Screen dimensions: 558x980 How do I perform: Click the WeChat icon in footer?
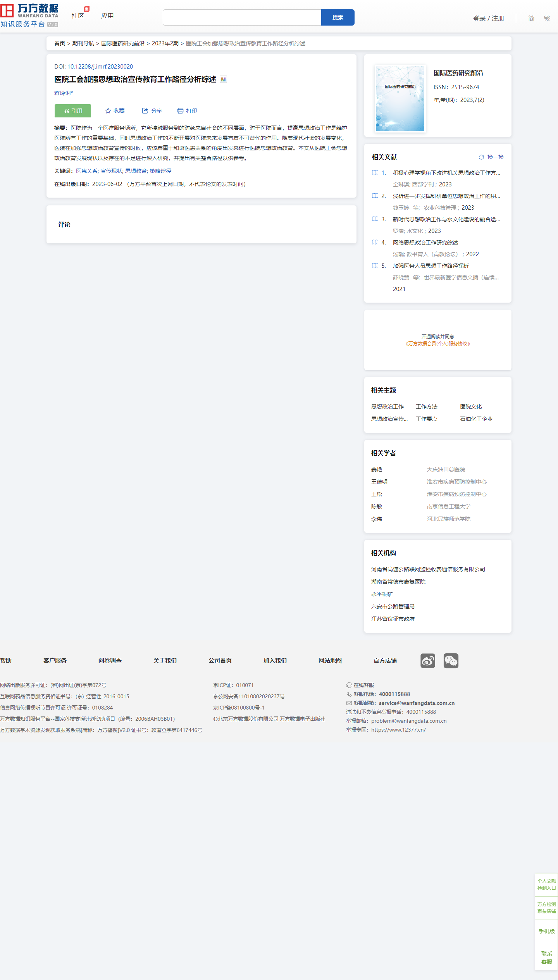[x=451, y=661]
